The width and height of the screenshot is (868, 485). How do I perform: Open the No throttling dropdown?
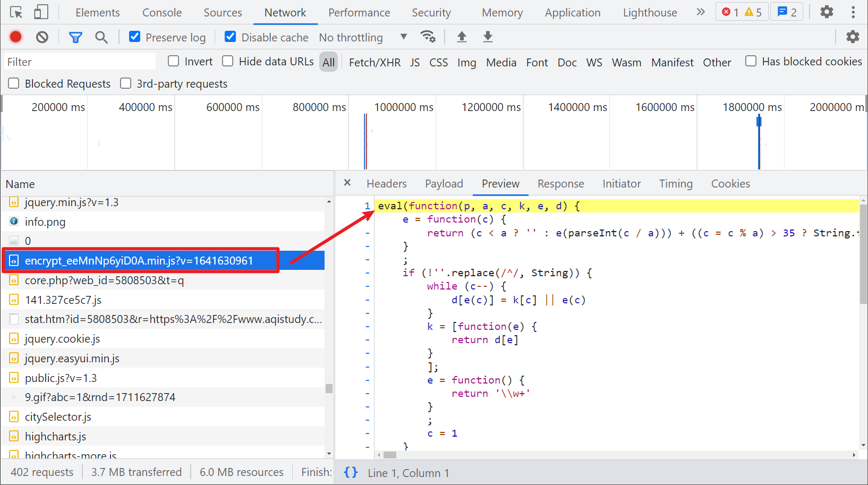pyautogui.click(x=363, y=37)
